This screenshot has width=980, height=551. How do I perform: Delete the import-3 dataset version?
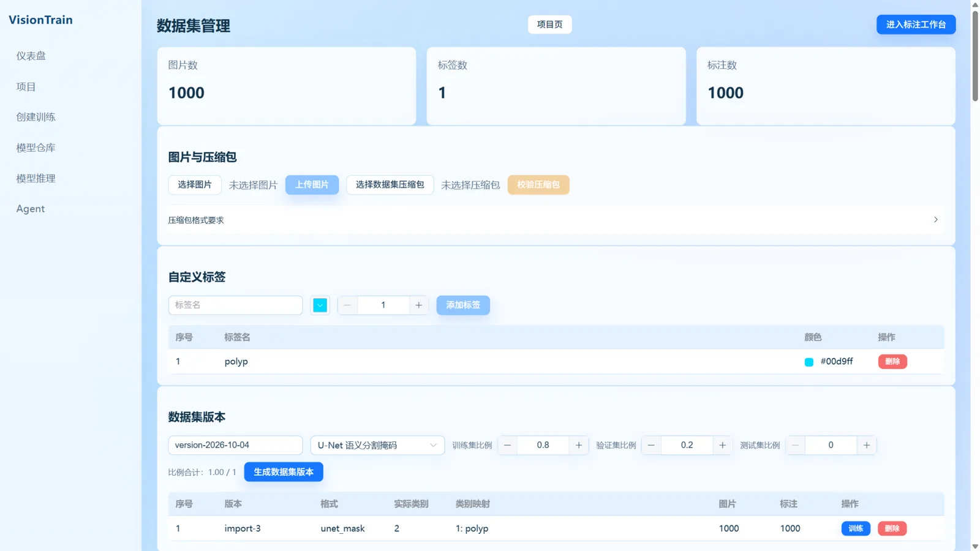tap(892, 528)
